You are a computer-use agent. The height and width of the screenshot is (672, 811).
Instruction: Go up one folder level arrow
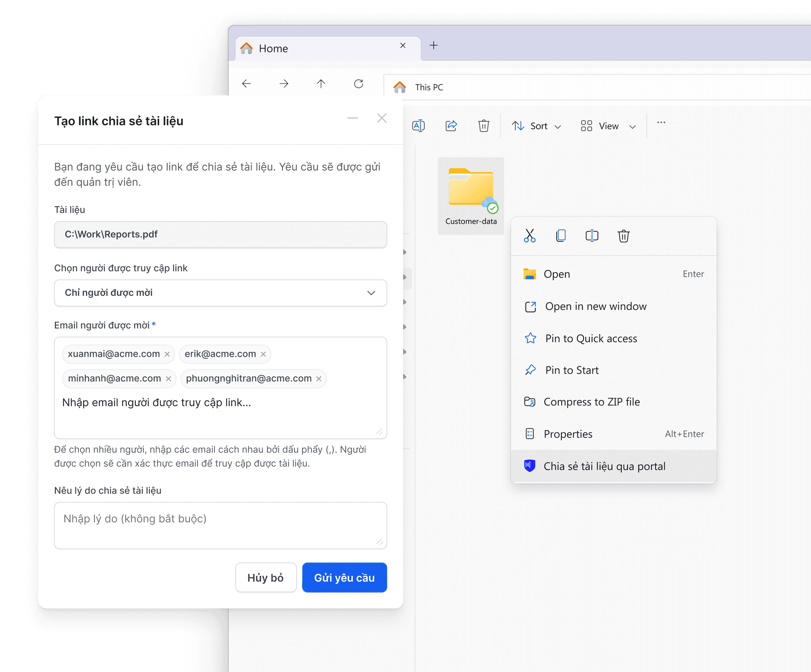pos(321,84)
